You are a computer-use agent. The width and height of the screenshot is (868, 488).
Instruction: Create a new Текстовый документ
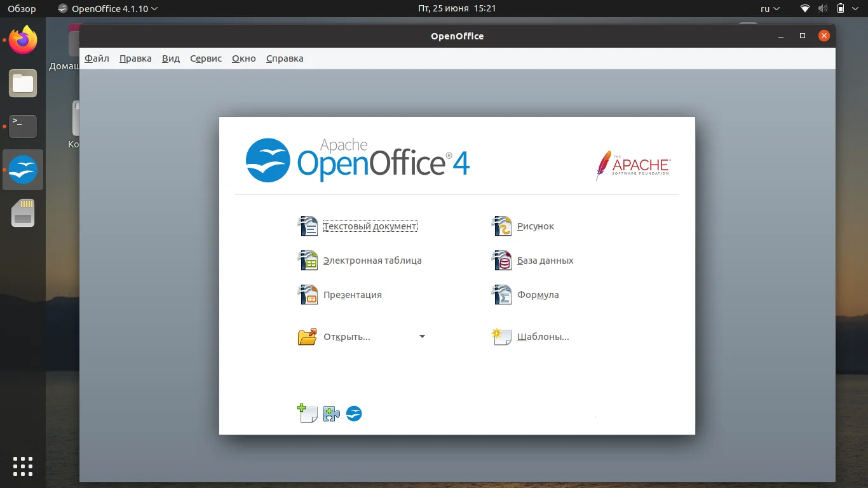click(x=358, y=226)
